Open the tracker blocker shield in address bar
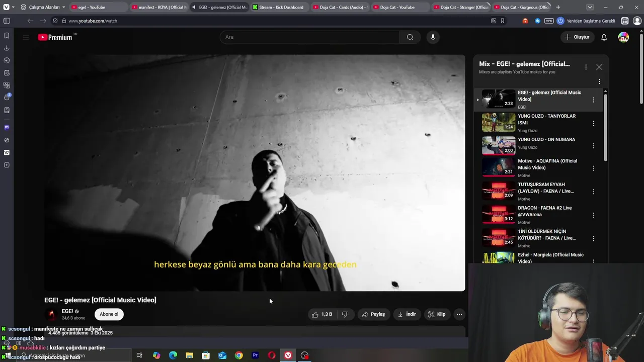644x362 pixels. tap(55, 21)
